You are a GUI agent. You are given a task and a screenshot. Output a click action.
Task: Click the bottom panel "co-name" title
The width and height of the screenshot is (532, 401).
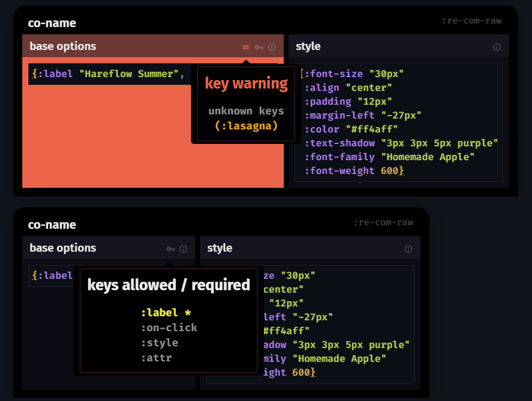pyautogui.click(x=52, y=225)
